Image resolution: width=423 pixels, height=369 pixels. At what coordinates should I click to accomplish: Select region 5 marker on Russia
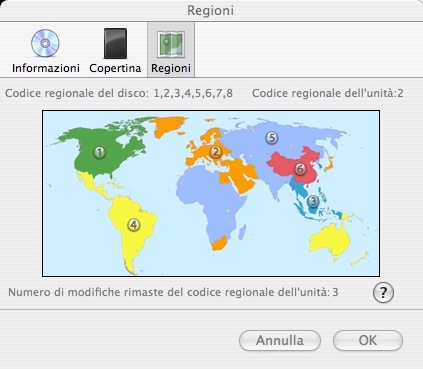click(272, 138)
